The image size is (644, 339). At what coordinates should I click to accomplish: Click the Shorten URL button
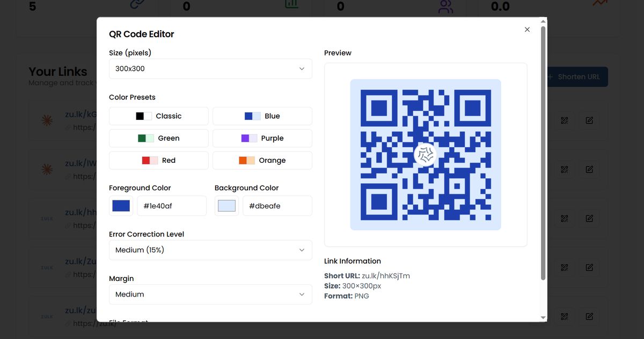click(577, 77)
